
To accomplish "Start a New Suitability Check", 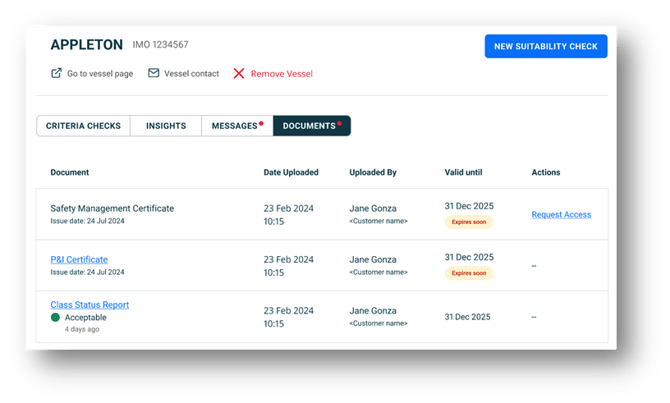I will (545, 46).
